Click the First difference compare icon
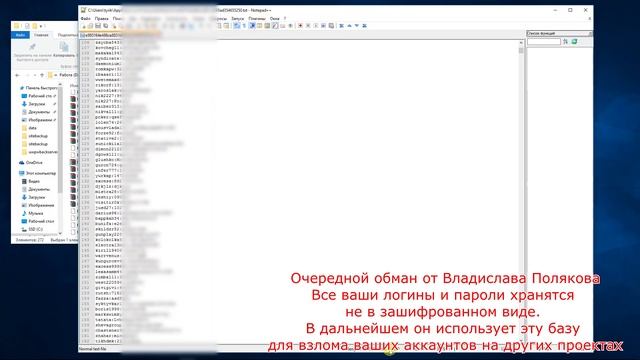This screenshot has width=640, height=360. click(x=341, y=26)
